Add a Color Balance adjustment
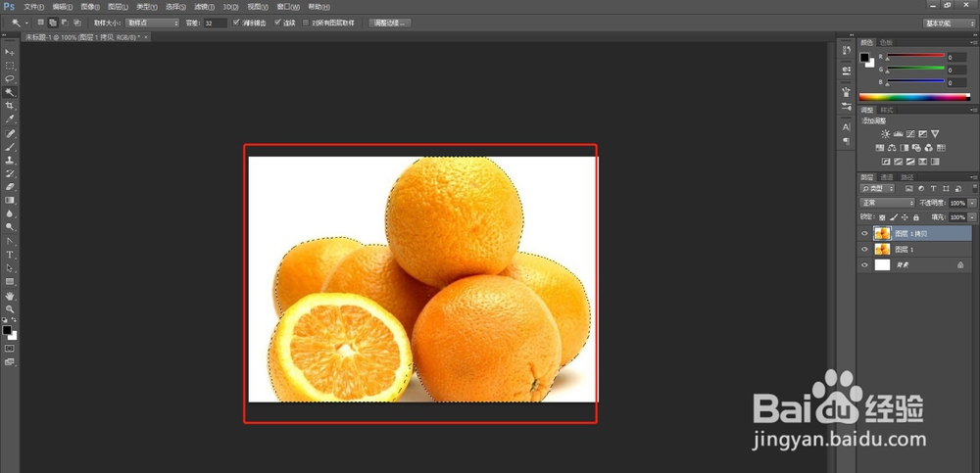The width and height of the screenshot is (980, 473). pyautogui.click(x=892, y=148)
